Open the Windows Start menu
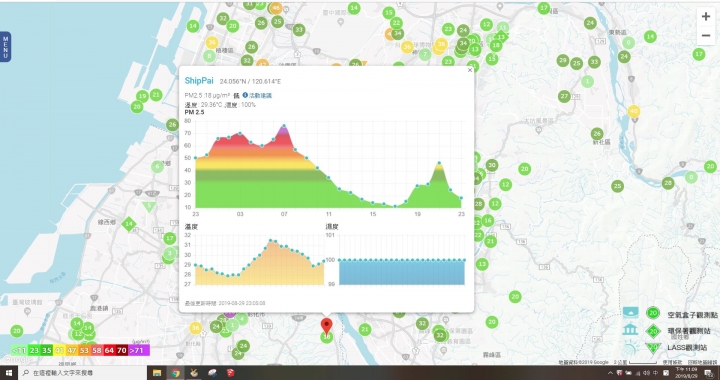 [9, 373]
